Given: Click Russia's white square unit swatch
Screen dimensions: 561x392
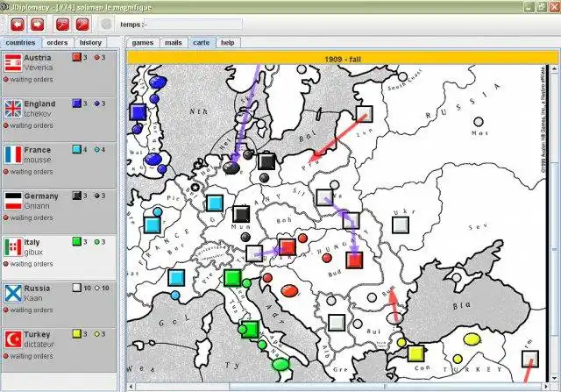Looking at the screenshot, I should (77, 288).
